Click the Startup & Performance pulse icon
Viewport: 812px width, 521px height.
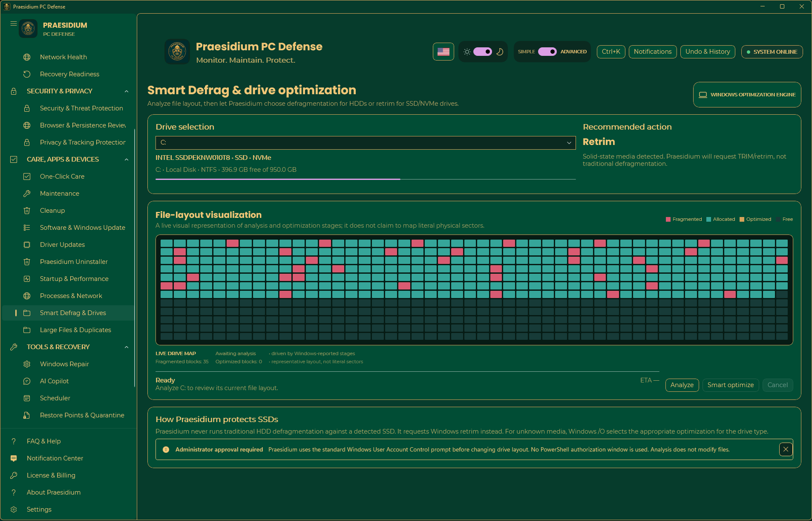coord(27,279)
